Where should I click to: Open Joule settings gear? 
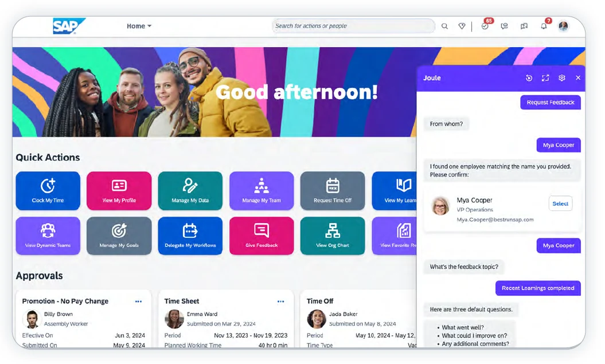[x=562, y=78]
